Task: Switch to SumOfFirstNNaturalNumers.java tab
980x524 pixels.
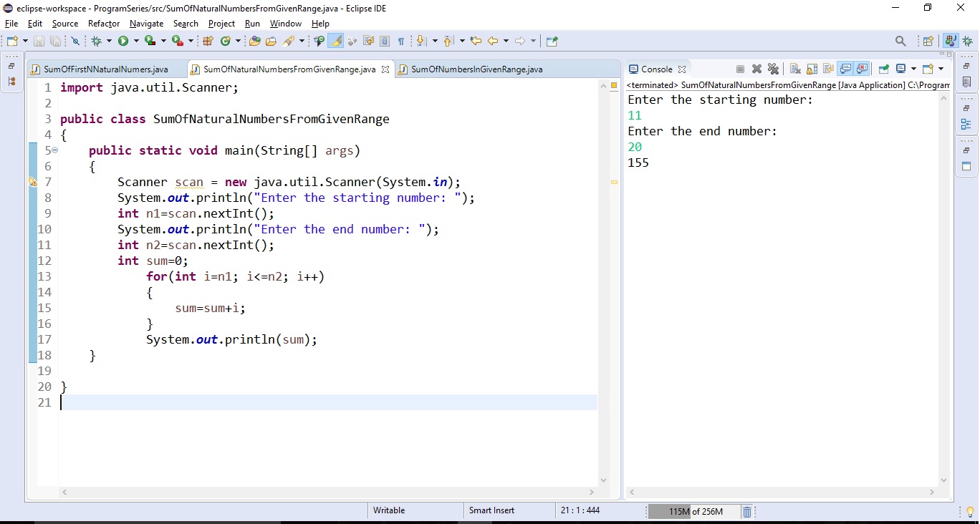Action: pos(105,69)
